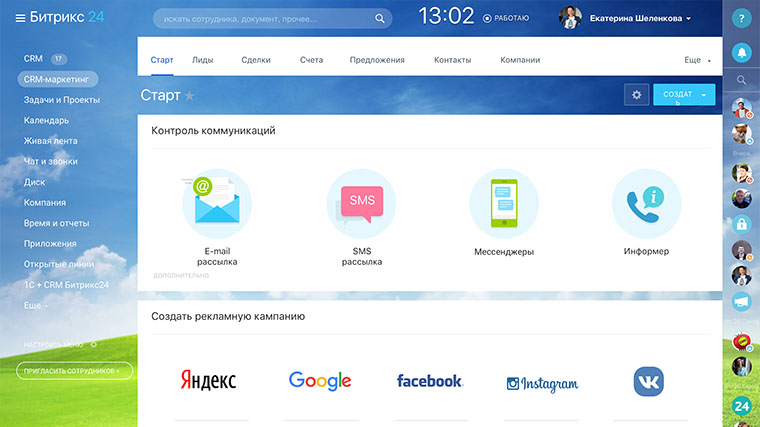Click the Битрикс 24 logo
The width and height of the screenshot is (760, 427).
(67, 17)
